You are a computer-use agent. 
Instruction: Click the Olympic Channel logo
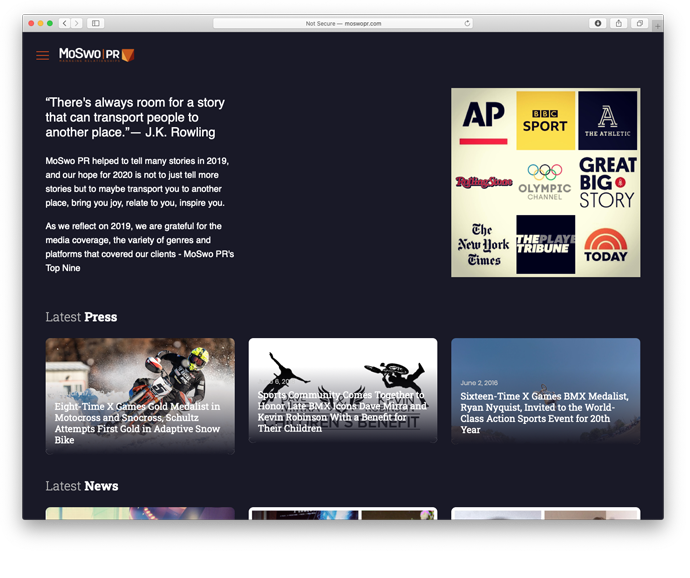pos(545,182)
